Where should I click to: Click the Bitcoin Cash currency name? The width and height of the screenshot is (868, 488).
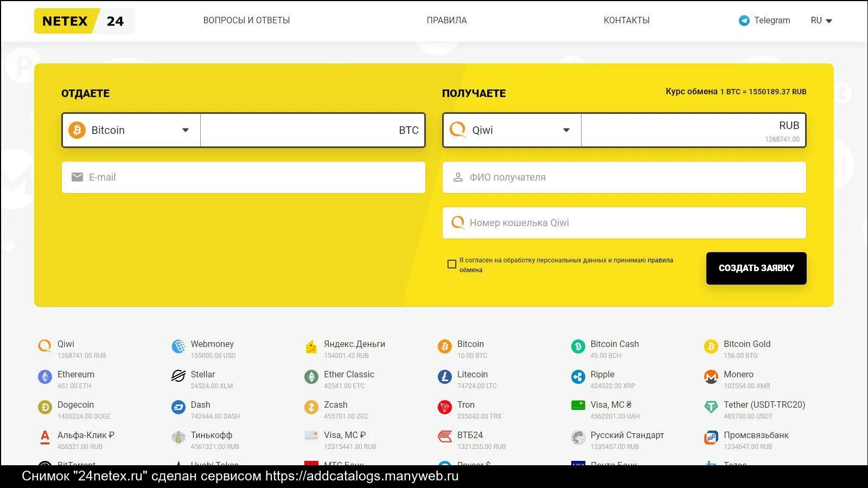tap(615, 344)
